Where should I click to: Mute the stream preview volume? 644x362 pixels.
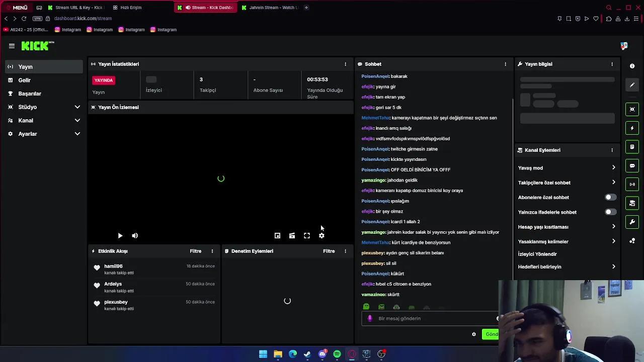[x=135, y=235]
